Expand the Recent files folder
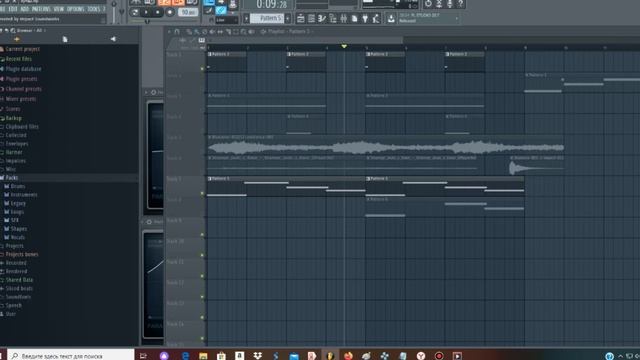This screenshot has height=360, width=640. pos(18,59)
